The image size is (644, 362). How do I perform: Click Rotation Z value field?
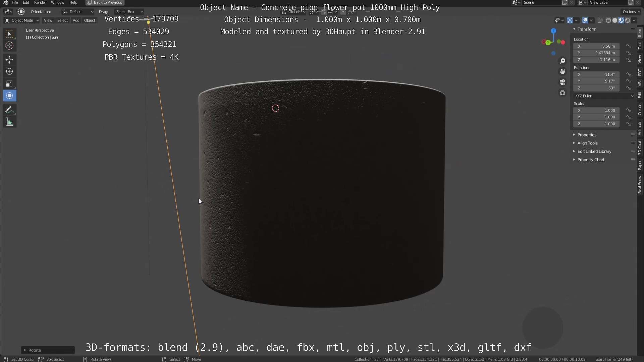coord(596,88)
